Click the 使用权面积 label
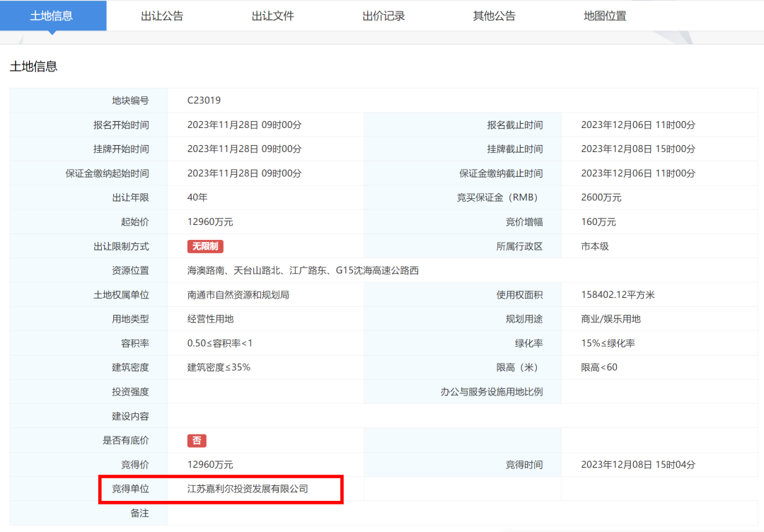Screen dimensions: 764x532 (x=519, y=295)
